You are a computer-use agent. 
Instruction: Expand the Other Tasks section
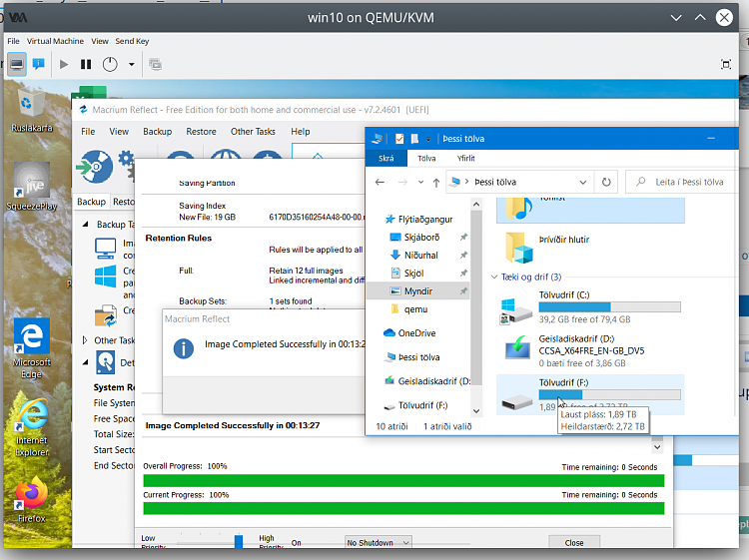click(85, 340)
